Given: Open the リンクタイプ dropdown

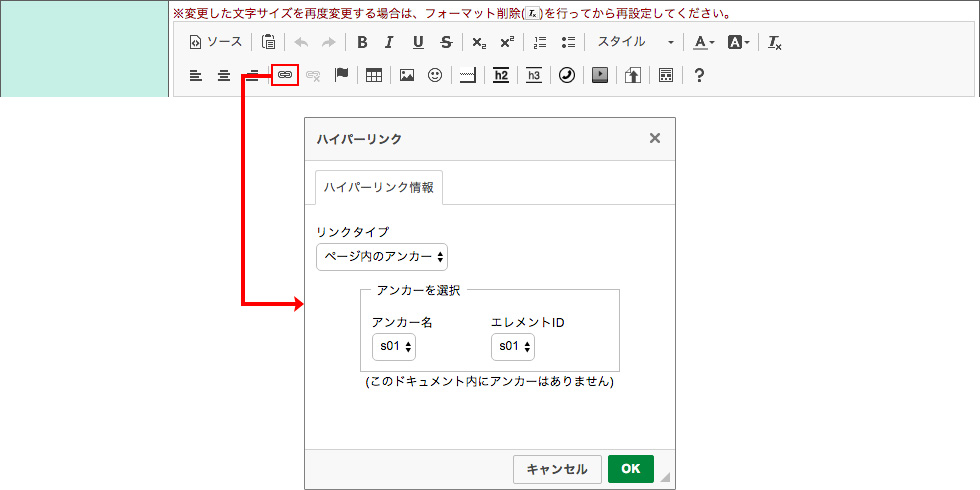Looking at the screenshot, I should [382, 257].
